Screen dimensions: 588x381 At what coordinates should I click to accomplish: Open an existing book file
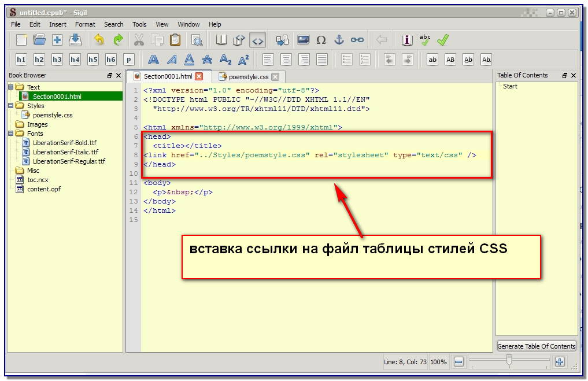(x=39, y=40)
